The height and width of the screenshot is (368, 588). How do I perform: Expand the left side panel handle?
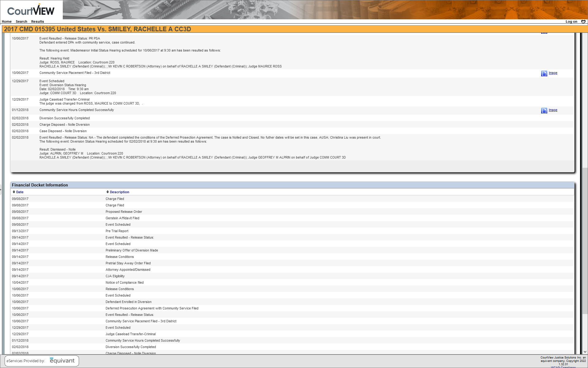1,190
